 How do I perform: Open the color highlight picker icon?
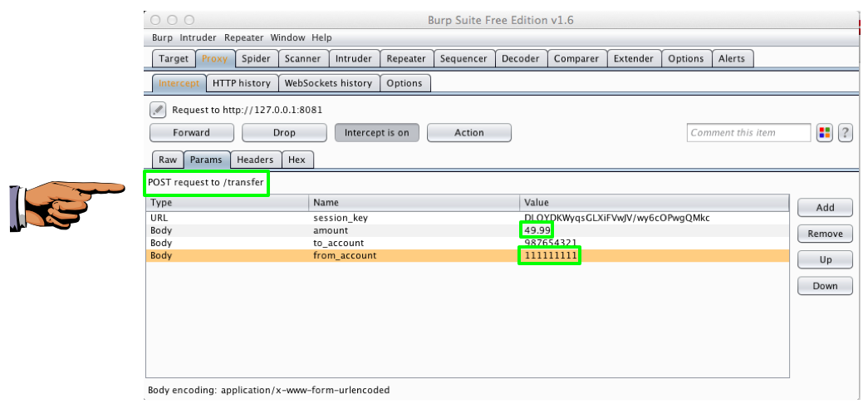(x=824, y=133)
